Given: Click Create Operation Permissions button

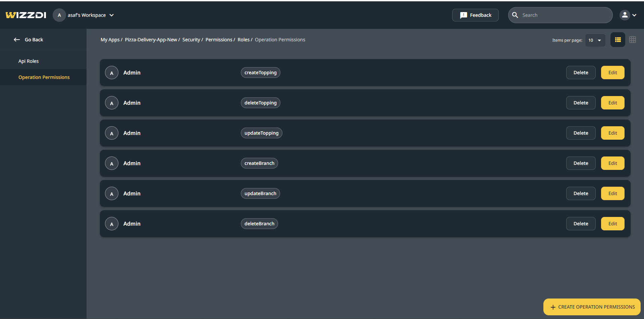Looking at the screenshot, I should click(x=592, y=307).
